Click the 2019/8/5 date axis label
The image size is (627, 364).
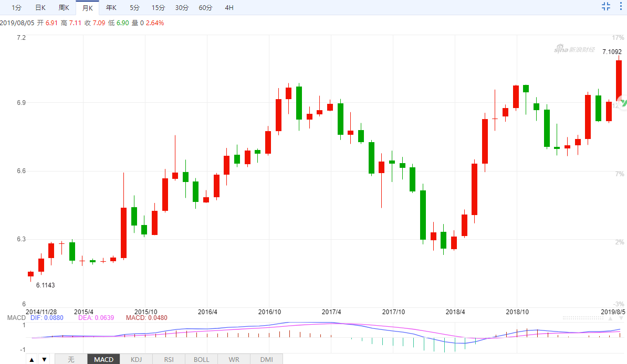[613, 312]
